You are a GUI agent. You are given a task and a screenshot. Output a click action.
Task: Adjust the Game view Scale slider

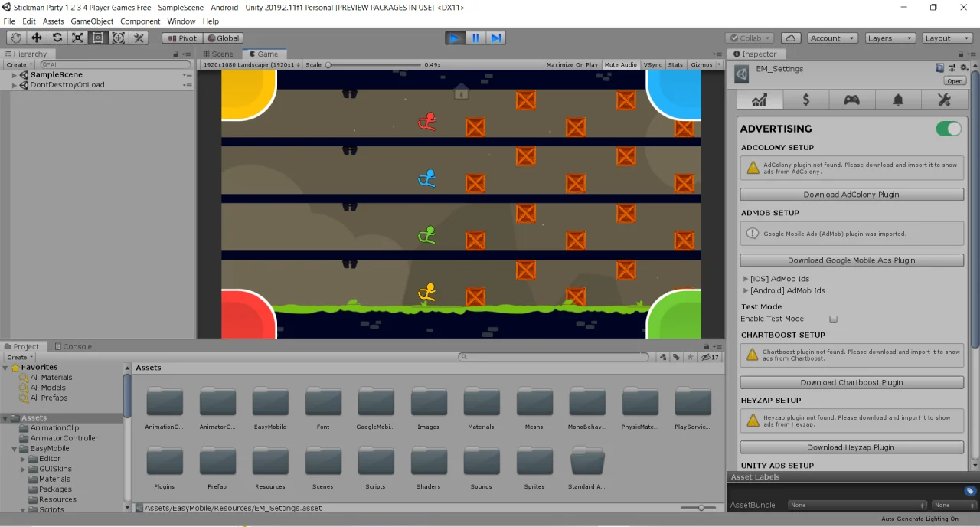pos(374,65)
